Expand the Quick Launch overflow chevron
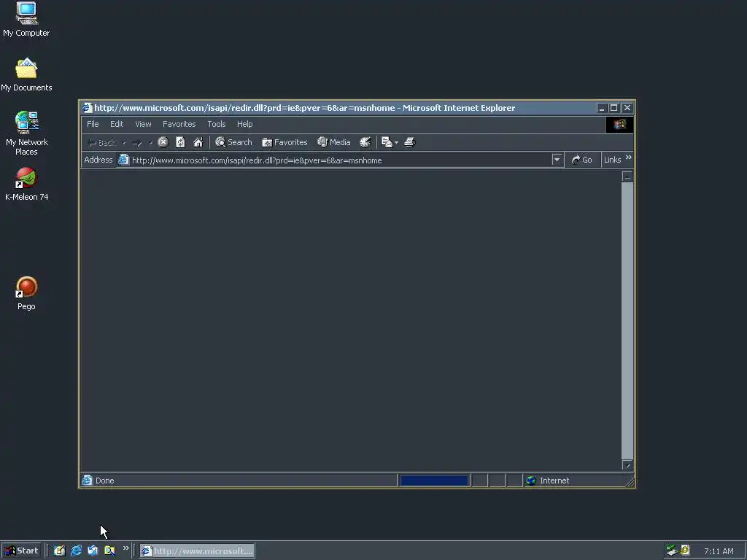Screen dimensions: 747x560 (125, 548)
